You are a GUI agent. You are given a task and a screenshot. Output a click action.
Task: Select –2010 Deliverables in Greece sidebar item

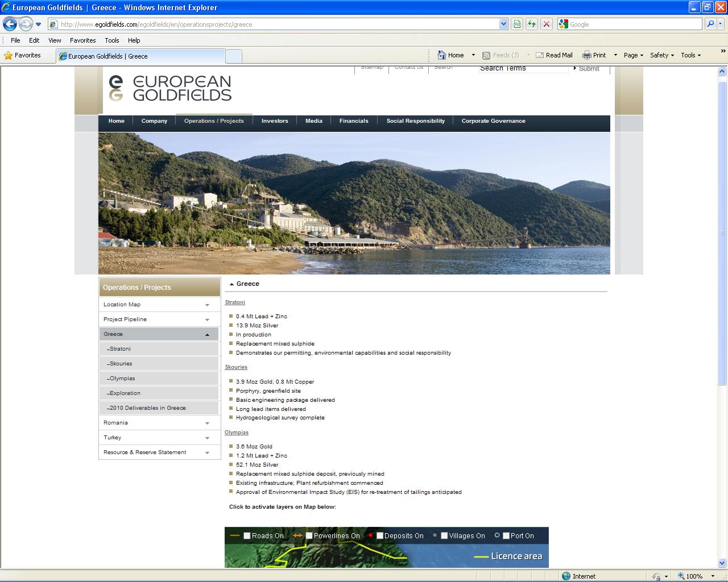click(x=159, y=408)
